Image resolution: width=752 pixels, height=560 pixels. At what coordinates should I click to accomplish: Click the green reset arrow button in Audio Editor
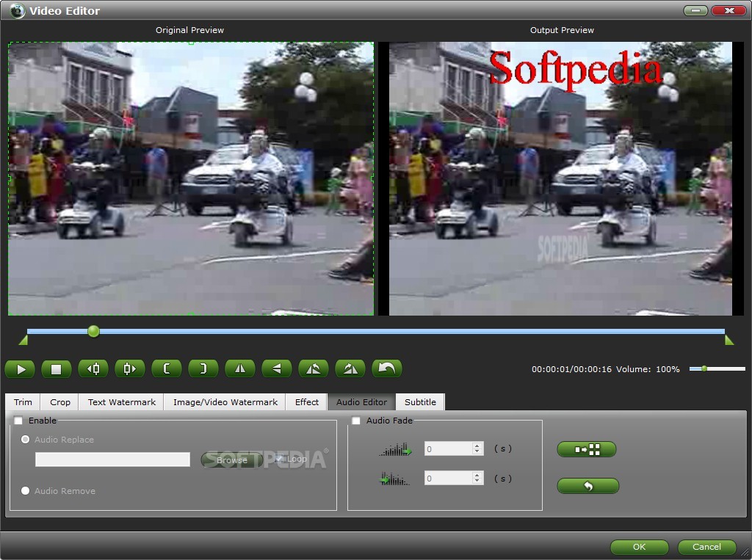pos(588,486)
